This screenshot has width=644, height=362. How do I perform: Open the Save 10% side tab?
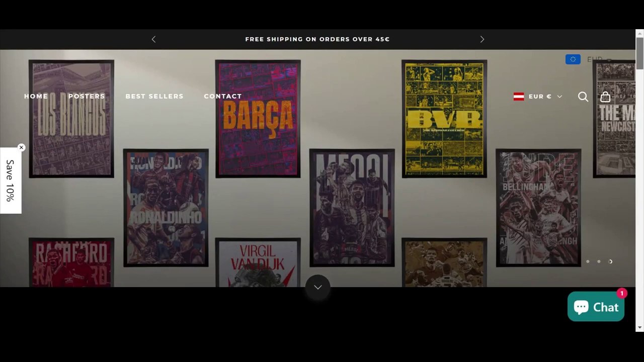click(x=10, y=180)
